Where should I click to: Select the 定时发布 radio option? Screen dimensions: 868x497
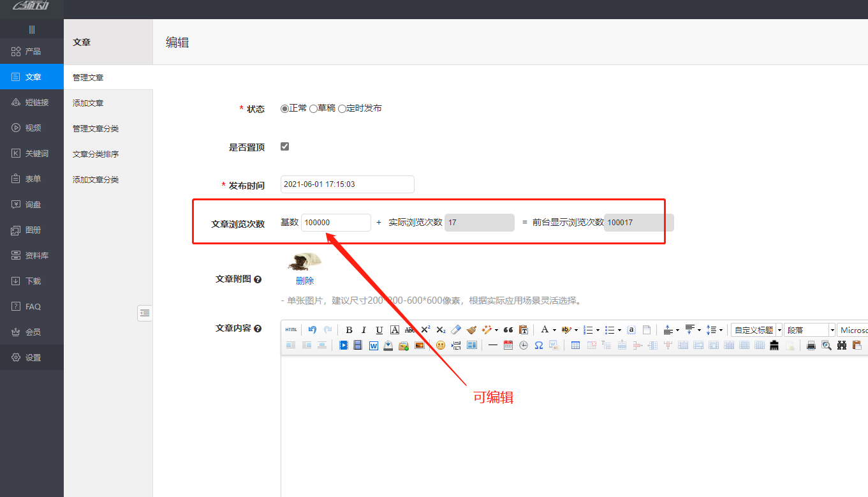click(342, 108)
